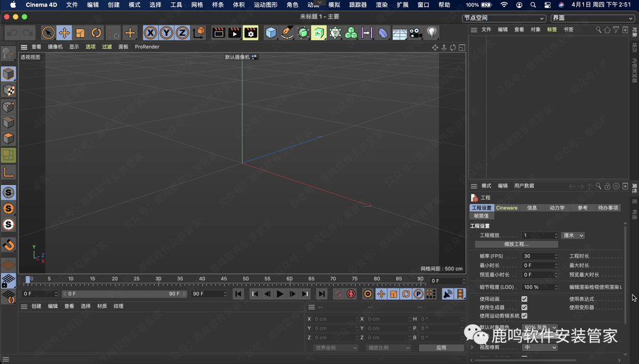The width and height of the screenshot is (639, 364).
Task: Uncheck the 使用动画 checkbox
Action: [x=524, y=299]
